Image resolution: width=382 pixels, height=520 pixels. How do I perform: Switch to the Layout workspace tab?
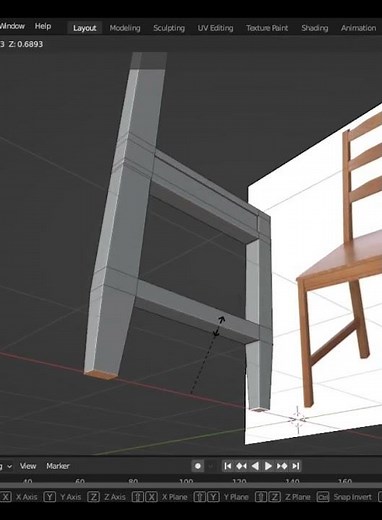pyautogui.click(x=85, y=28)
